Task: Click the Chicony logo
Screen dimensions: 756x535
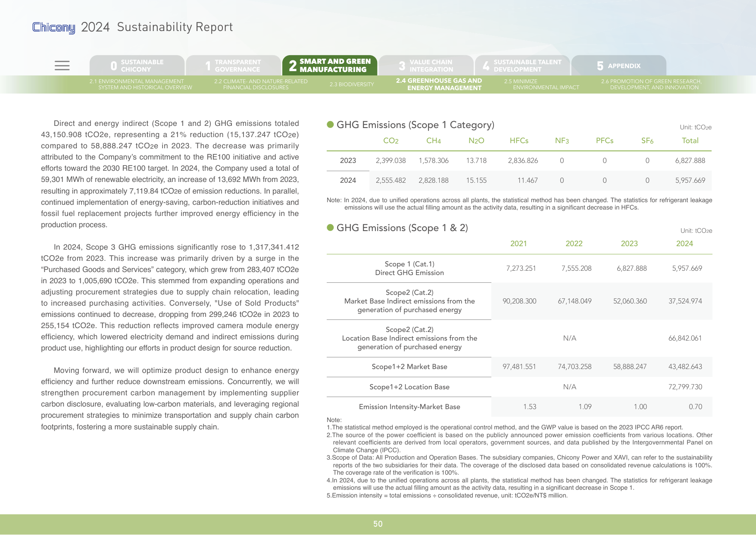Action: tap(54, 28)
